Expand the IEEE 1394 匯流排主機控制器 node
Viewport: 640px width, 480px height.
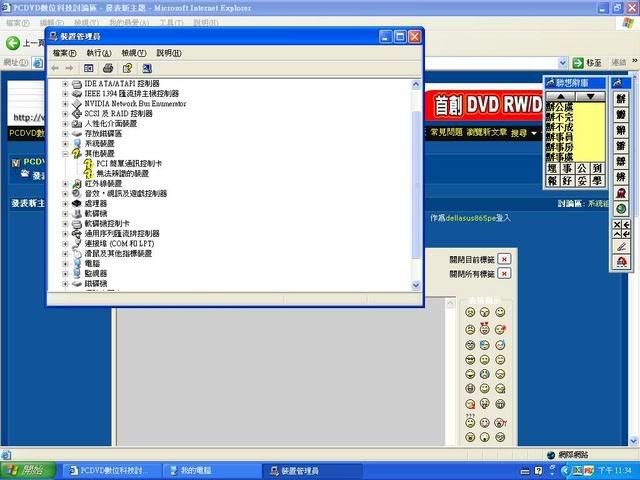coord(65,93)
